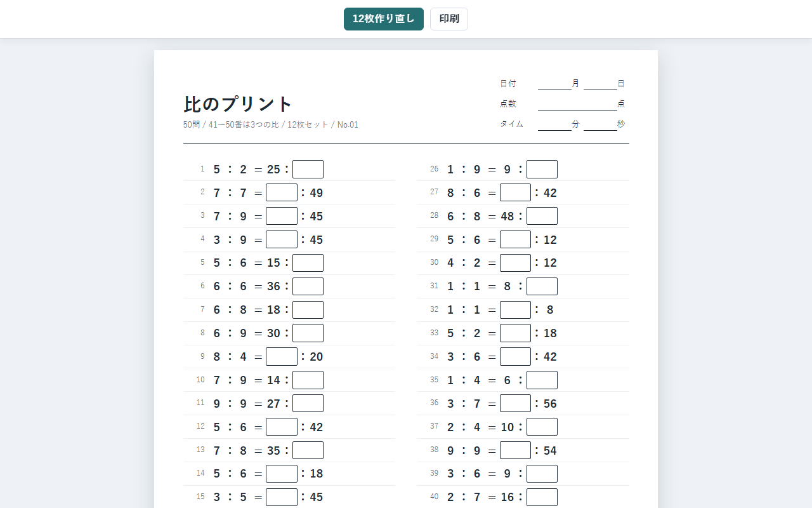812x508 pixels.
Task: Select blank box before :20 in problem 9
Action: click(x=282, y=357)
